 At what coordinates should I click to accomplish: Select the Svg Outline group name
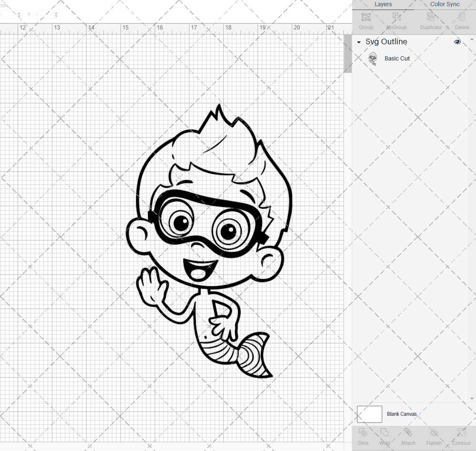[x=386, y=41]
